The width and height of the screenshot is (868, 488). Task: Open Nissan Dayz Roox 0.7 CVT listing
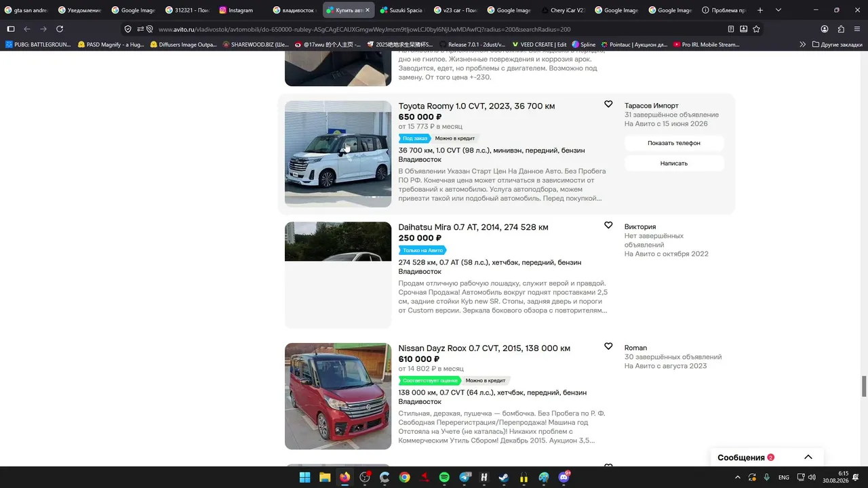pyautogui.click(x=484, y=348)
